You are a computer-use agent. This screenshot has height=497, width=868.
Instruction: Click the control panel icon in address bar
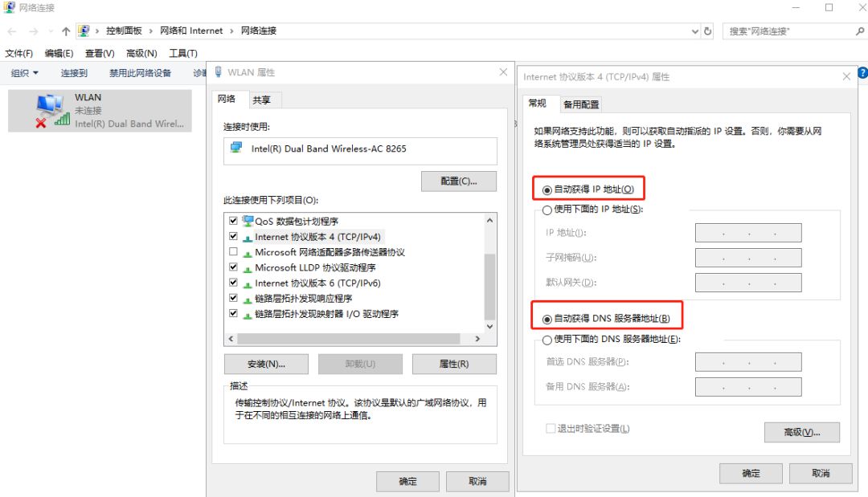coord(84,31)
